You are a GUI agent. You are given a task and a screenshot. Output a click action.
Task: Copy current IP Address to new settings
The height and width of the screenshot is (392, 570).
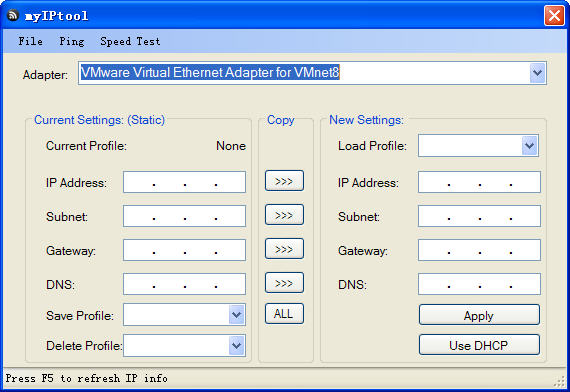click(284, 181)
